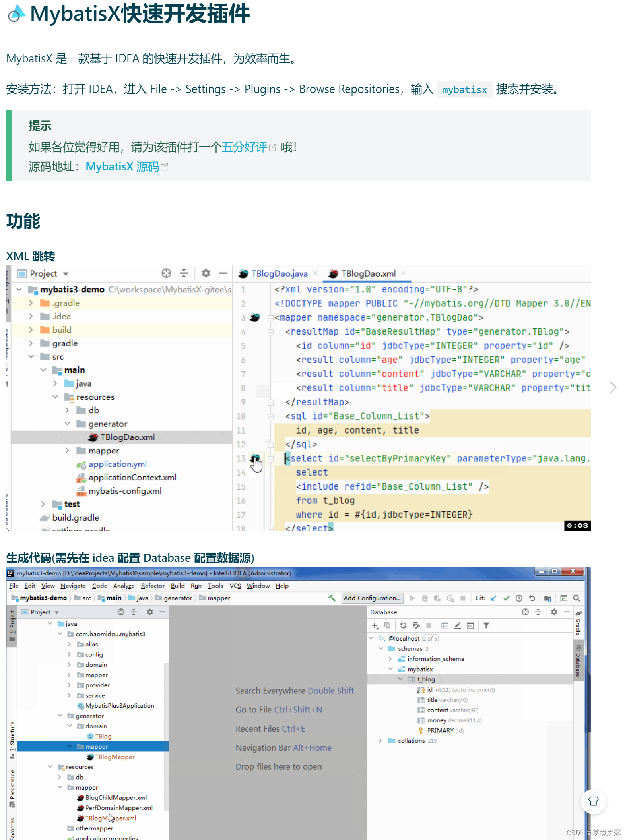Image resolution: width=627 pixels, height=840 pixels.
Task: Select BlogChildMapper.xml file
Action: 113,798
